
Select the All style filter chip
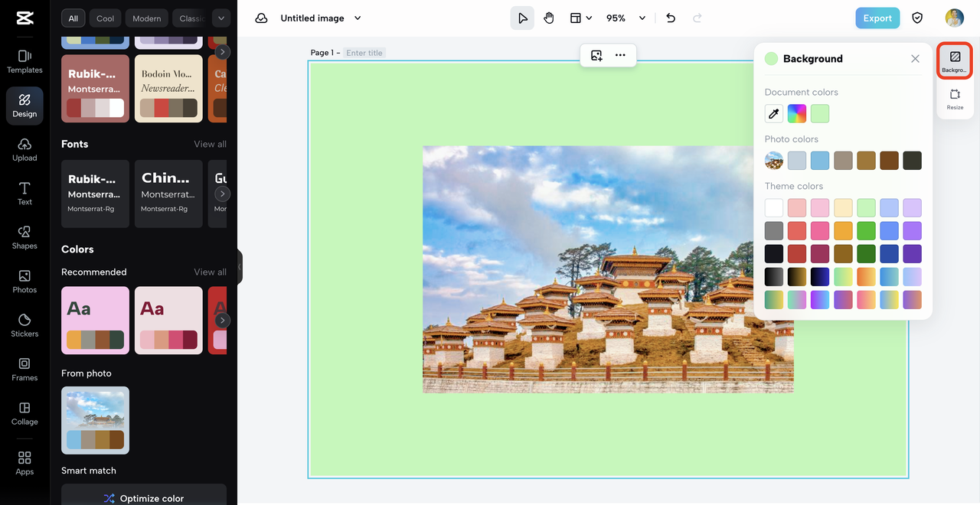[x=73, y=18]
